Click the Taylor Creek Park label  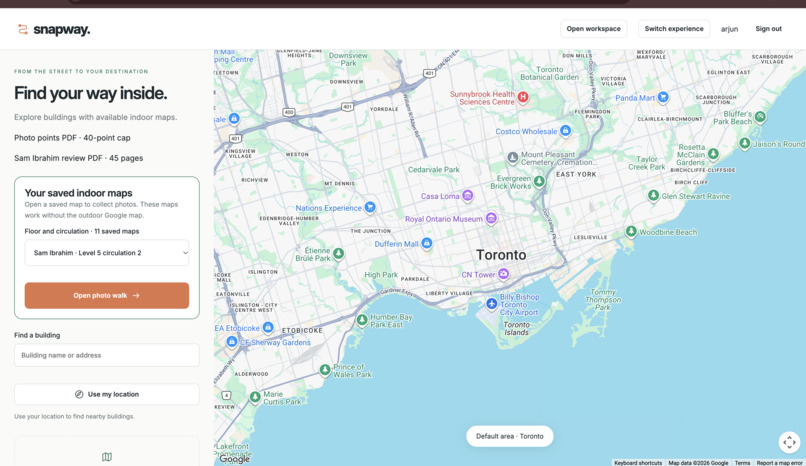[x=647, y=163]
